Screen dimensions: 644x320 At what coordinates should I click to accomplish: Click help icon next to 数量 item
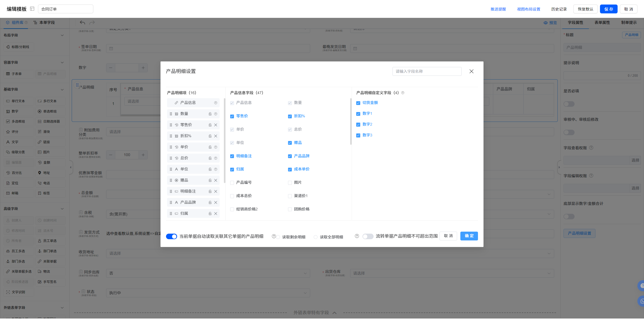pyautogui.click(x=216, y=114)
